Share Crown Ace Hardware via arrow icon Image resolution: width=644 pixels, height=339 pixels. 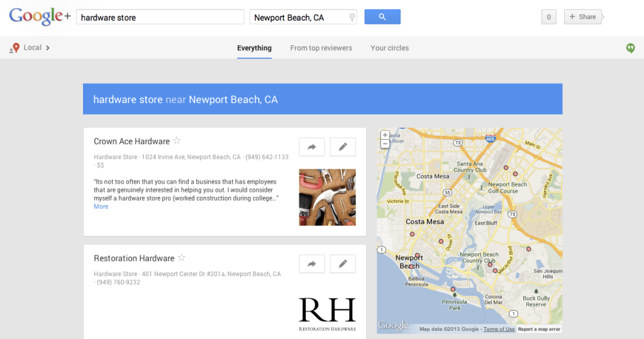[312, 147]
